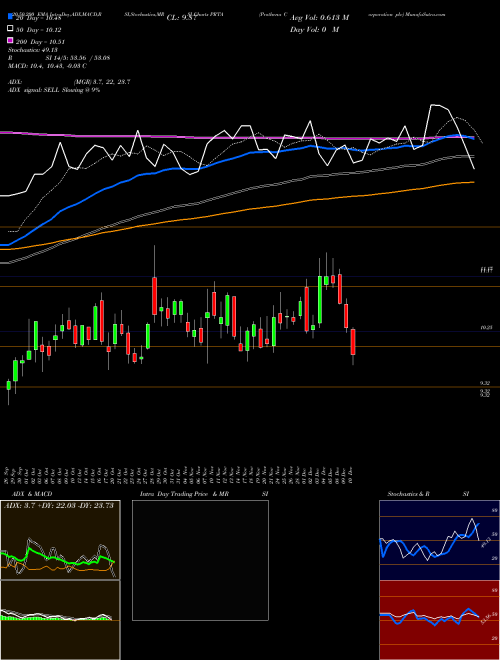Click the magenta 200 Day legend swatch

click(x=11, y=41)
